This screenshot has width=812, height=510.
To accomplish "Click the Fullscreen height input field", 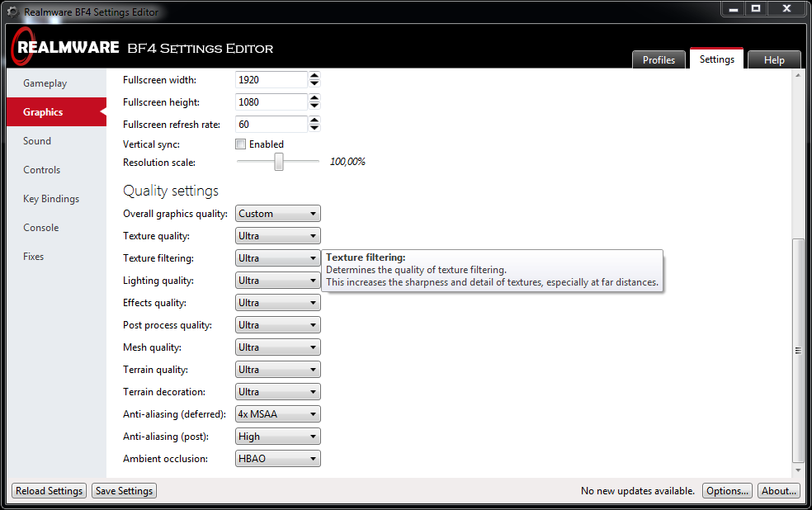I will 271,102.
